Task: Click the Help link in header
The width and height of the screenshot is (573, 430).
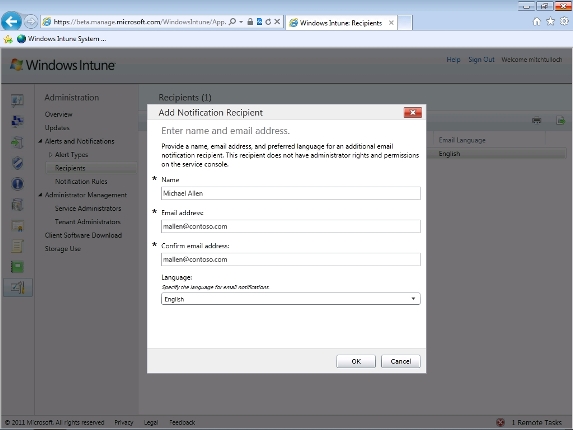Action: (453, 60)
